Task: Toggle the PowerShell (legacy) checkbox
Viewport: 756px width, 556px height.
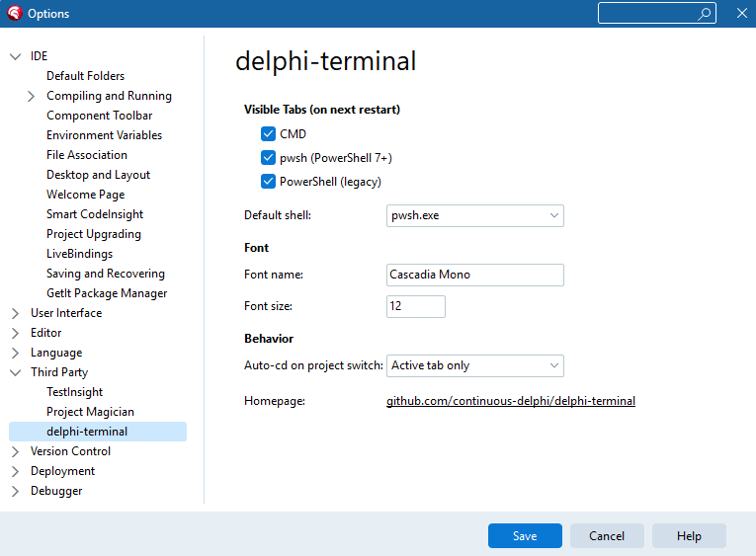Action: (x=268, y=182)
